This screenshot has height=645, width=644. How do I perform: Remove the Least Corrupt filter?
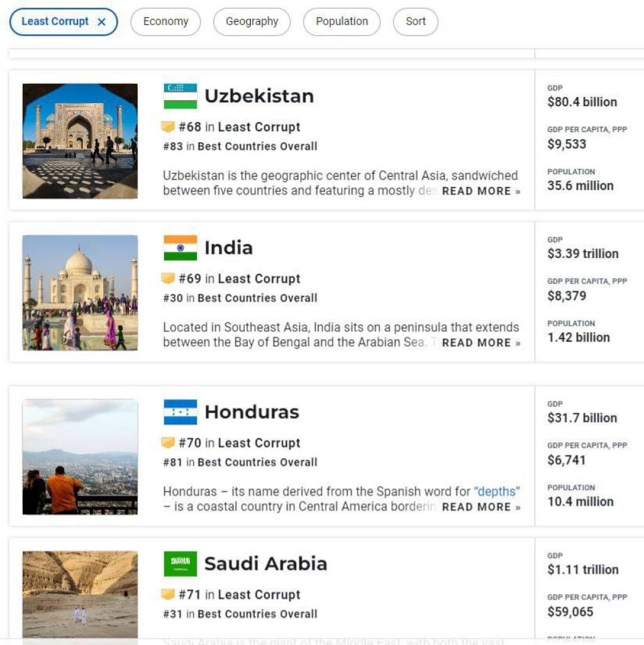coord(102,22)
